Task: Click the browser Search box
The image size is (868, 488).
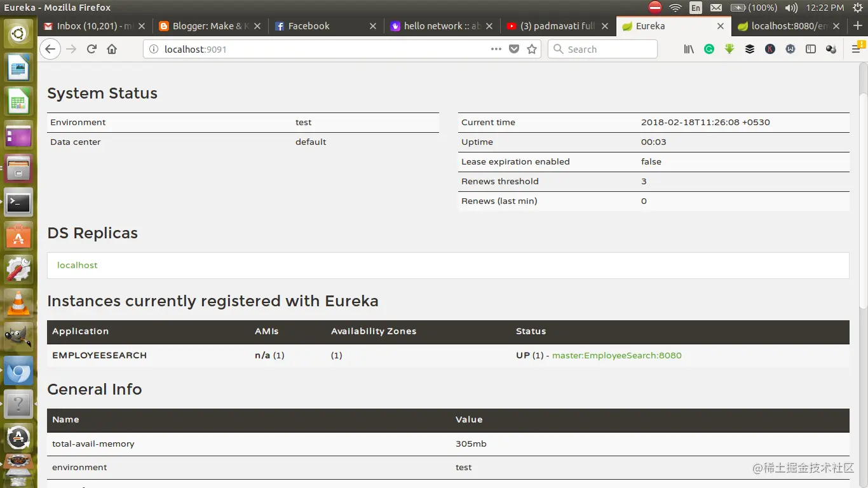Action: (x=602, y=49)
